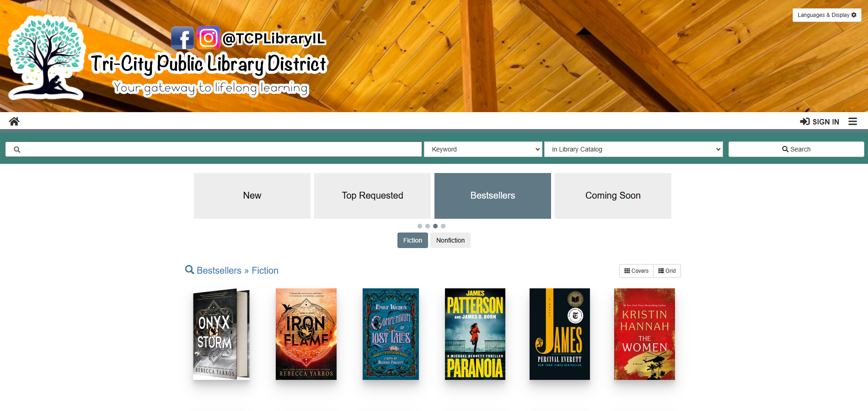Image resolution: width=868 pixels, height=411 pixels.
Task: Choose the Nonfiction subcategory
Action: (450, 240)
